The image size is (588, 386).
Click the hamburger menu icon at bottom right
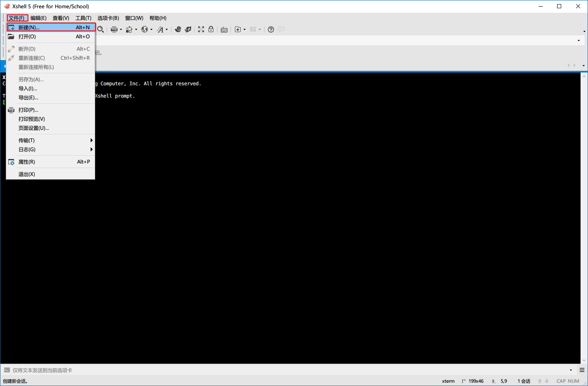582,370
